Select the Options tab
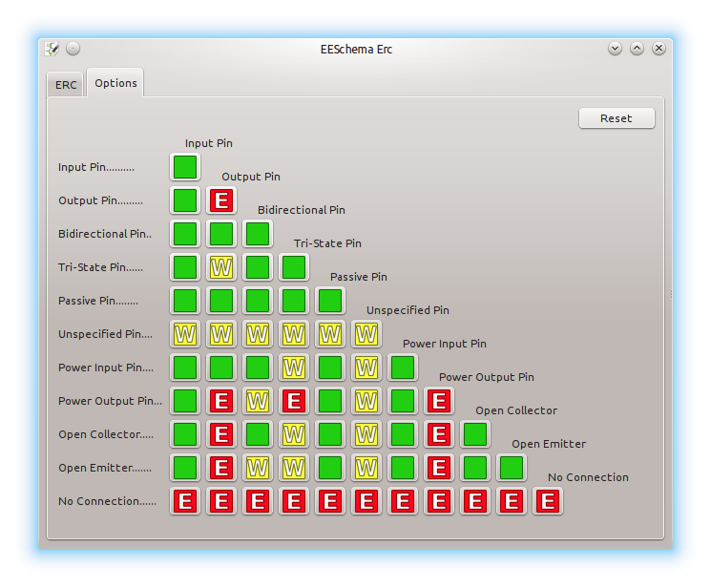Viewport: 711px width, 588px height. [115, 83]
